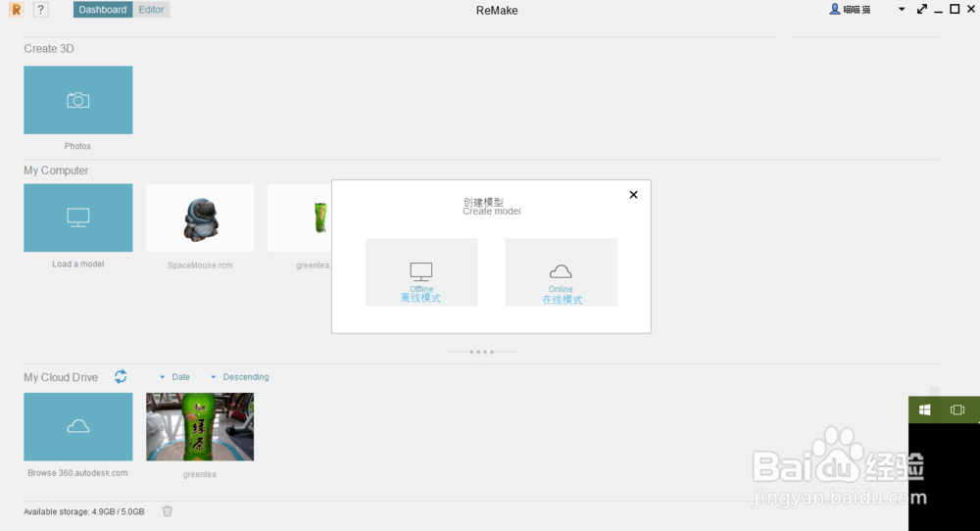Switch to the Dashboard tab

coord(103,10)
